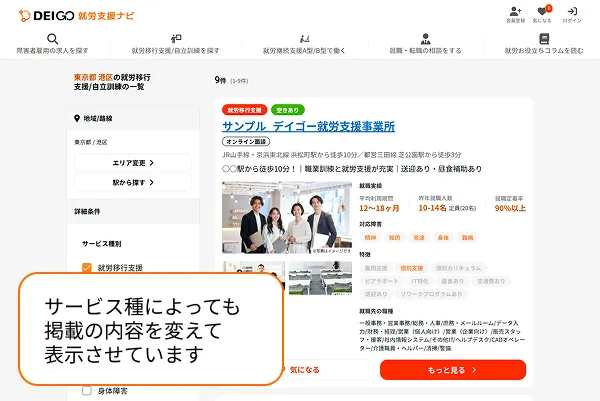
Task: Open 就職・転職の相談をする in navigation
Action: click(425, 44)
